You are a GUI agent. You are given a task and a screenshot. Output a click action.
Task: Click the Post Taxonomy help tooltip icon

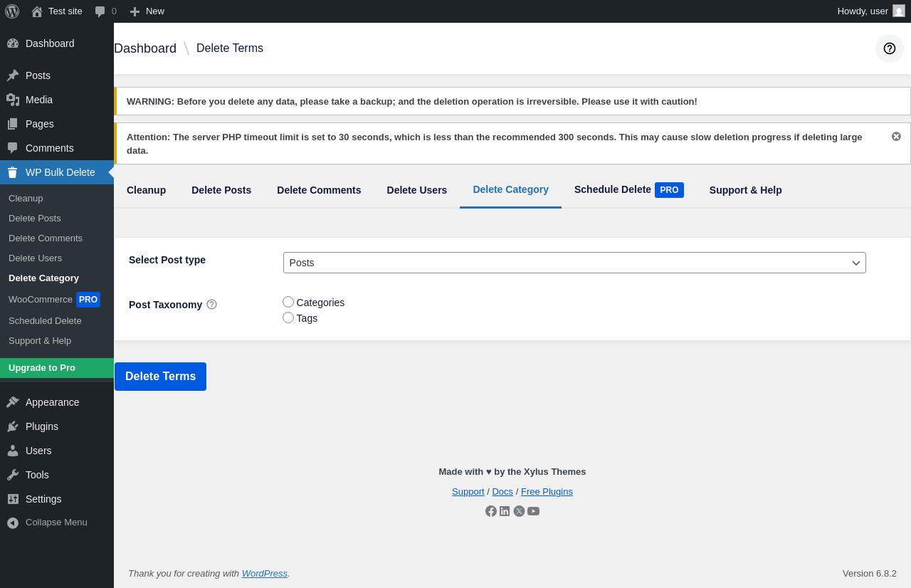coord(211,305)
